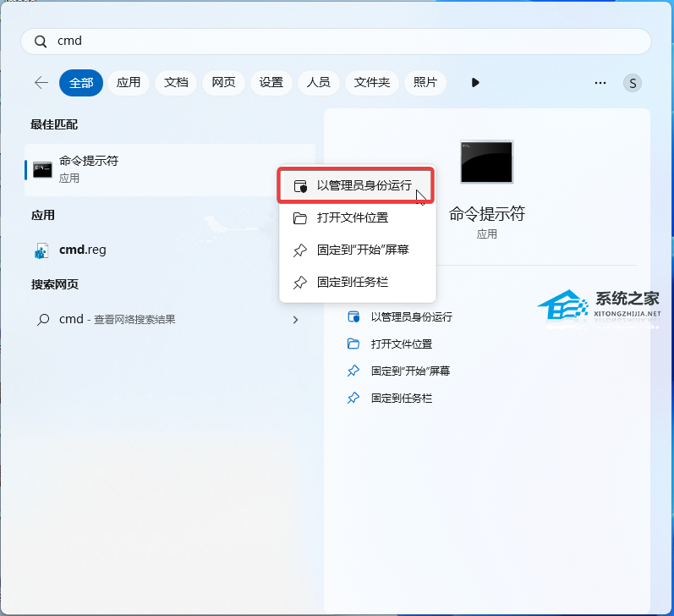Expand cmd web search result chevron
The image size is (674, 616).
tap(295, 320)
